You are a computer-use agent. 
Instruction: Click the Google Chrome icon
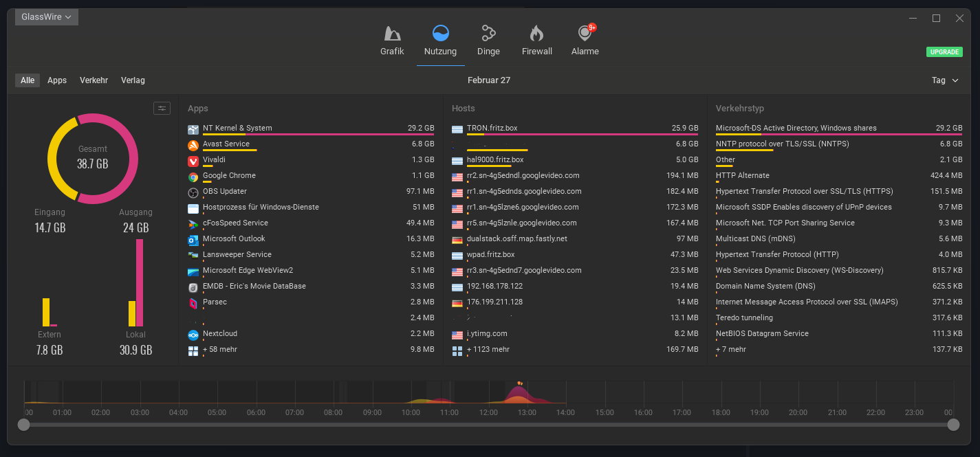click(193, 177)
